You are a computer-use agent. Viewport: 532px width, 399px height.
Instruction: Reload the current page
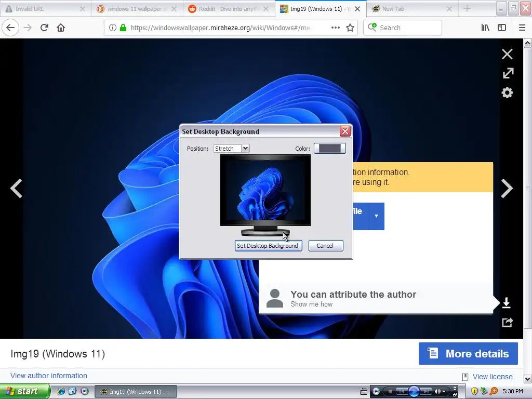pos(44,28)
